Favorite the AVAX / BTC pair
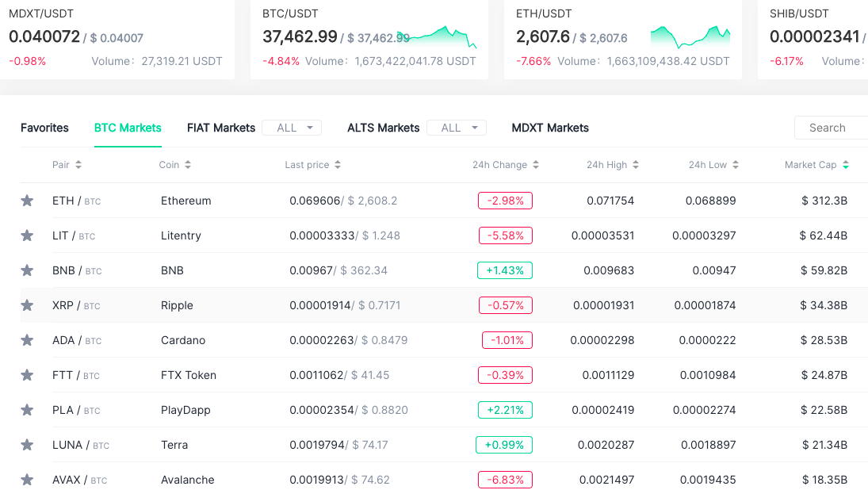This screenshot has height=490, width=868. click(27, 480)
